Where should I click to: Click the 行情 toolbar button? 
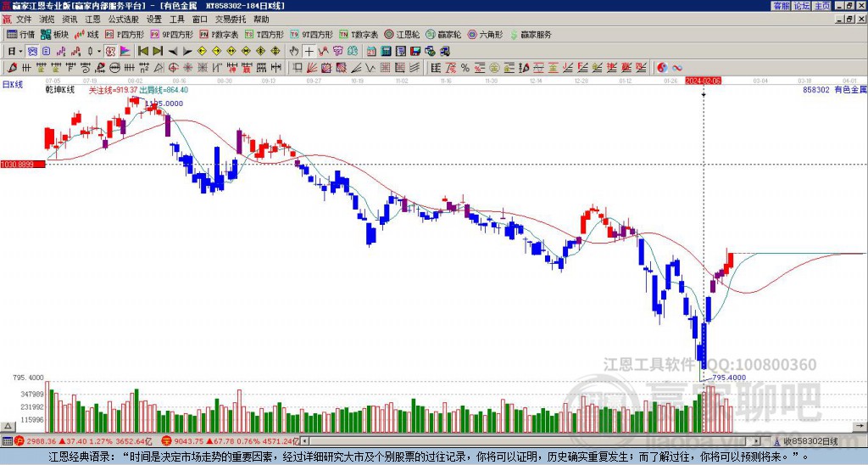pyautogui.click(x=20, y=34)
